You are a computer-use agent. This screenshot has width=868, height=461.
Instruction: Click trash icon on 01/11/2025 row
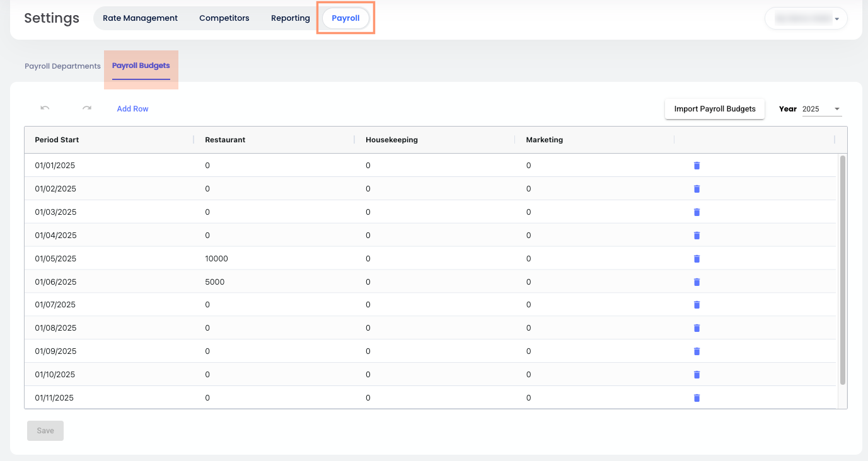click(697, 398)
